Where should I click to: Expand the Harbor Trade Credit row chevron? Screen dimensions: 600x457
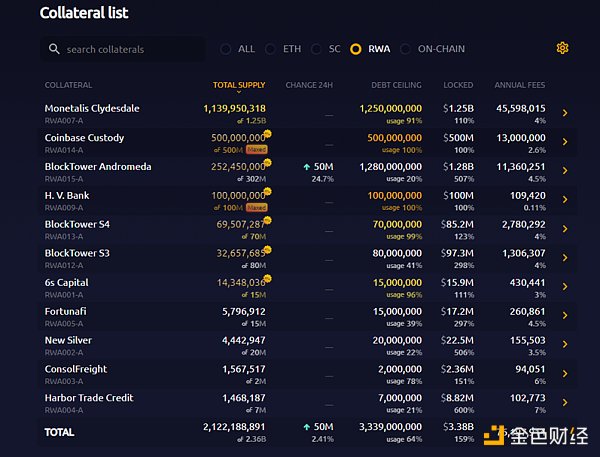pos(565,403)
